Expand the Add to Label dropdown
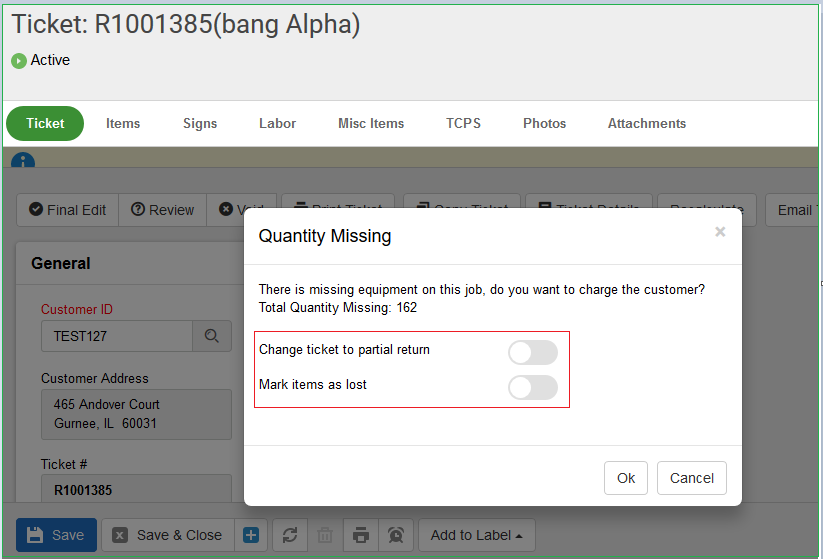The width and height of the screenshot is (823, 559). click(476, 535)
